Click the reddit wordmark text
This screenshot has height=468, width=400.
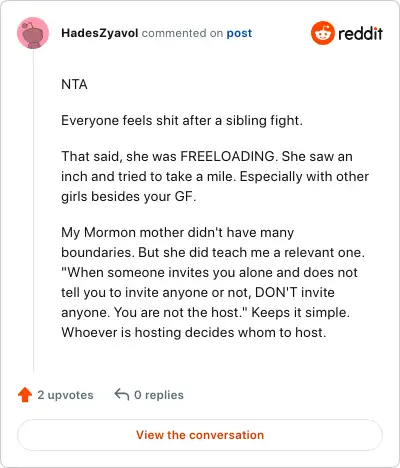360,33
